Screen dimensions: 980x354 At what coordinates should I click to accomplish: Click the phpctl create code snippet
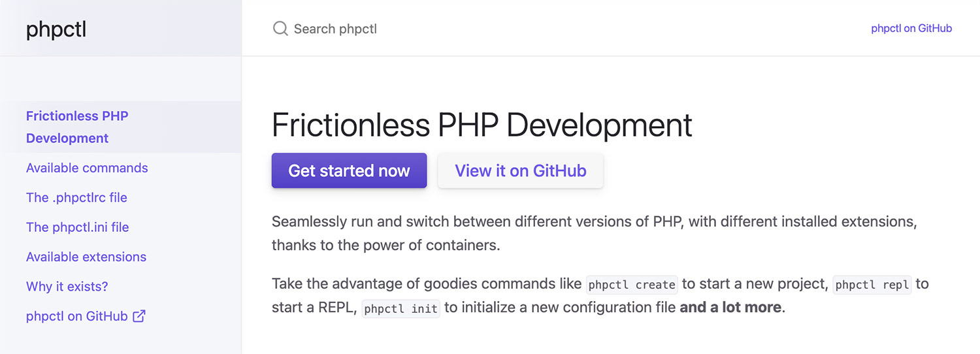click(631, 285)
